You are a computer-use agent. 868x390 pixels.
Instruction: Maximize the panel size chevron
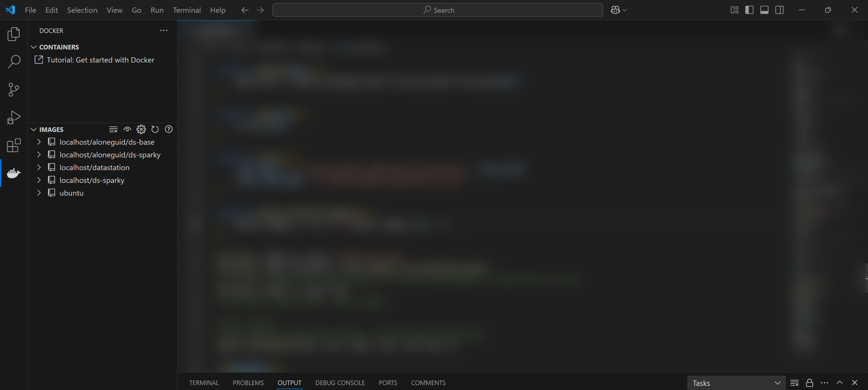[840, 382]
